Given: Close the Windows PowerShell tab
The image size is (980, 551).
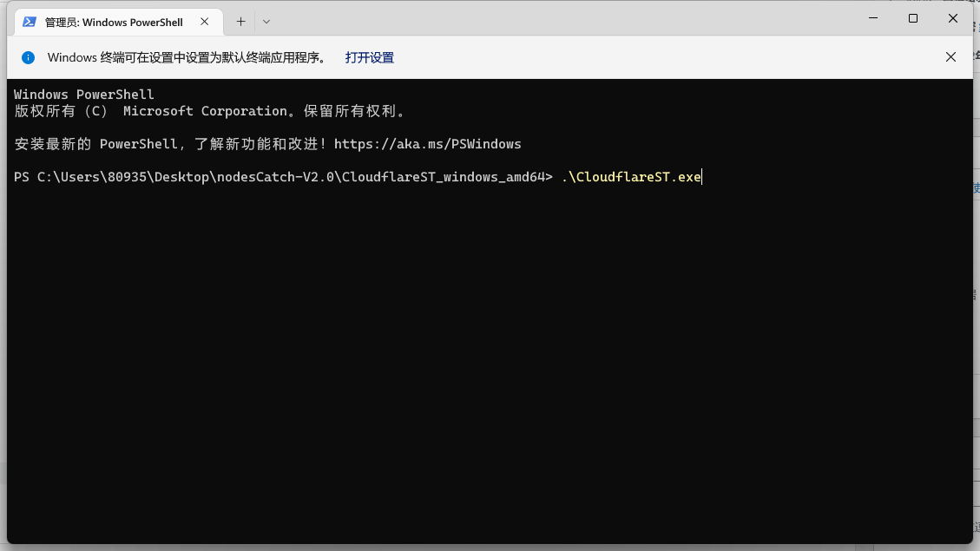Looking at the screenshot, I should click(204, 22).
